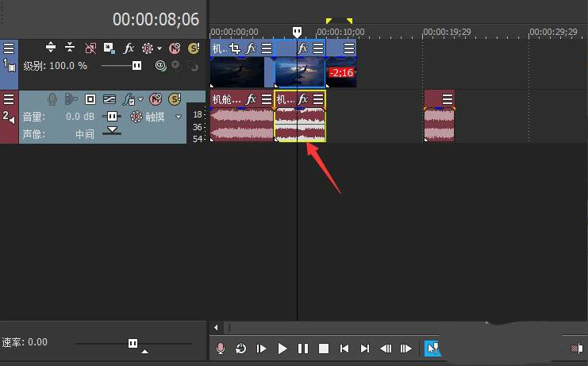This screenshot has width=588, height=366.
Task: Go to start of project
Action: tap(344, 349)
